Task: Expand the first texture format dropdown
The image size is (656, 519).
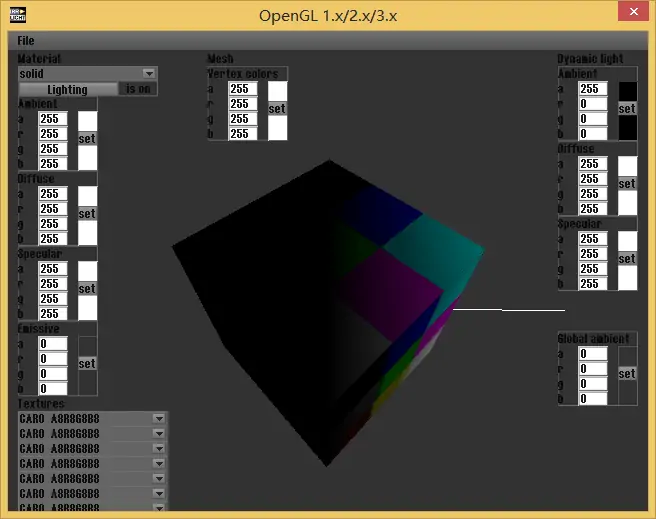Action: 158,419
